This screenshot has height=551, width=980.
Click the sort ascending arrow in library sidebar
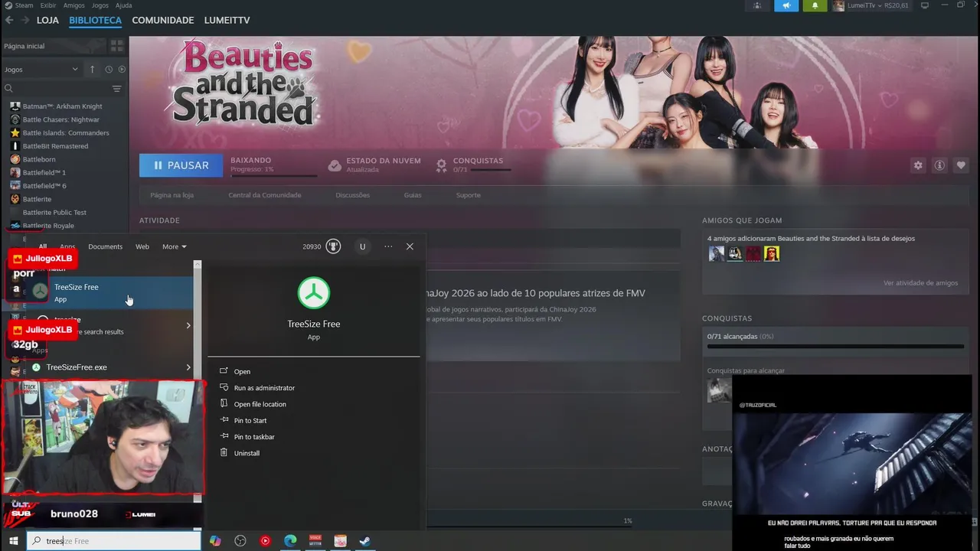[93, 69]
